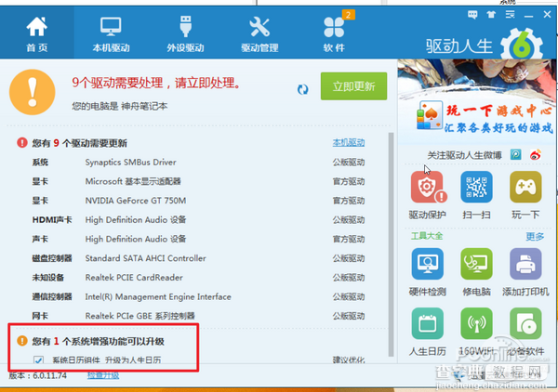This screenshot has width=558, height=392.
Task: Click the driver list vertical scrollbar
Action: click(x=392, y=244)
